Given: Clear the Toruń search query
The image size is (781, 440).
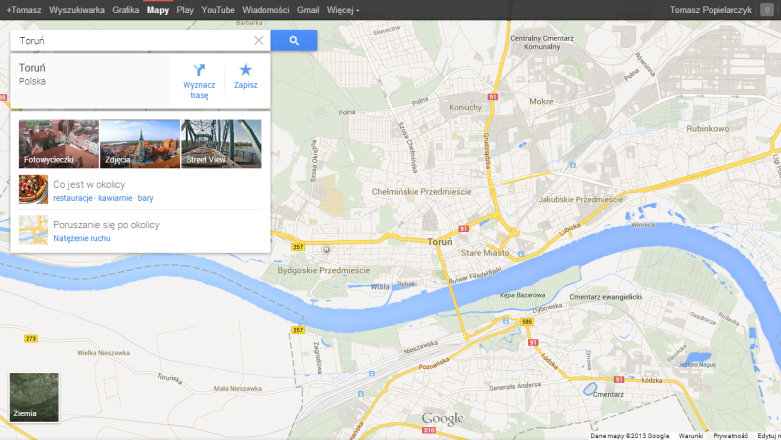Looking at the screenshot, I should point(258,41).
